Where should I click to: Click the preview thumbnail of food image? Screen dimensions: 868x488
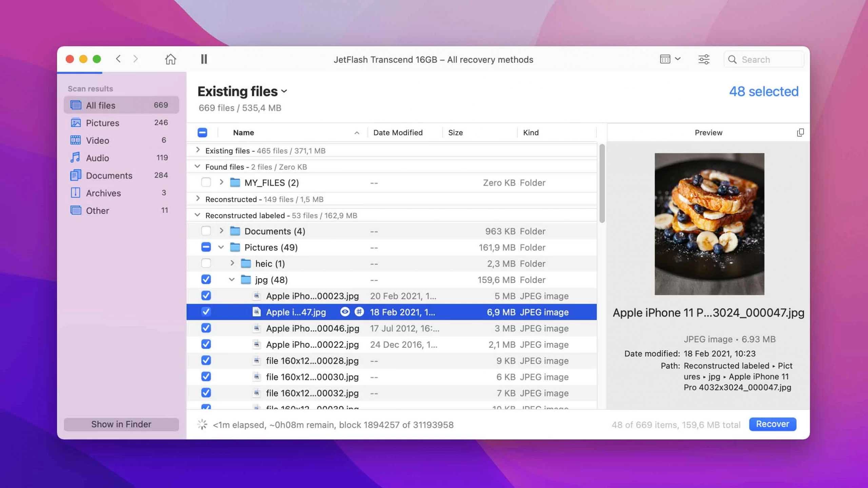coord(709,223)
